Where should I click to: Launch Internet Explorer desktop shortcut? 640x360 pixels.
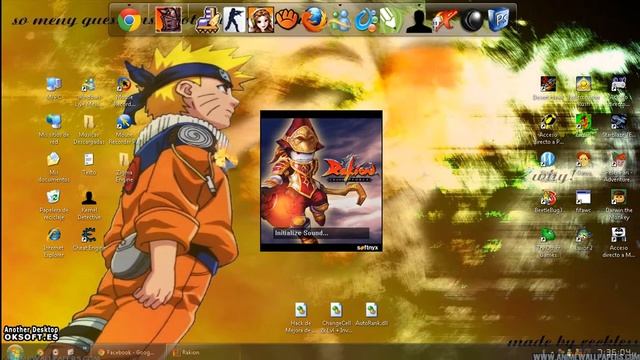[x=53, y=242]
